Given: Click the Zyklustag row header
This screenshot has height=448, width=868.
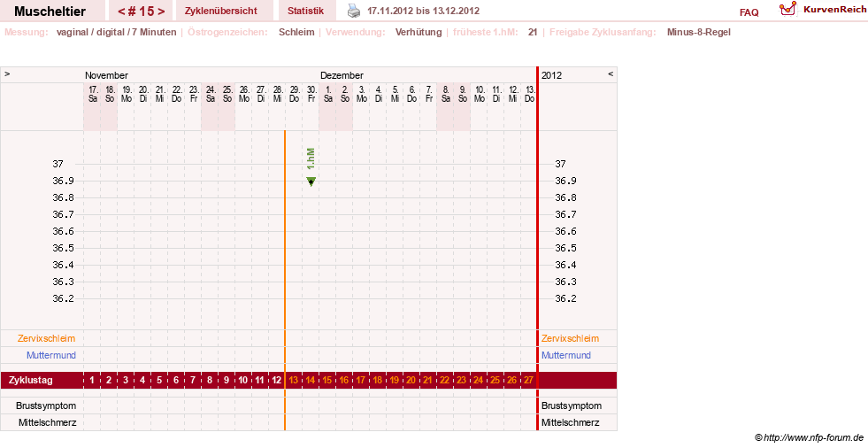Looking at the screenshot, I should click(x=31, y=380).
